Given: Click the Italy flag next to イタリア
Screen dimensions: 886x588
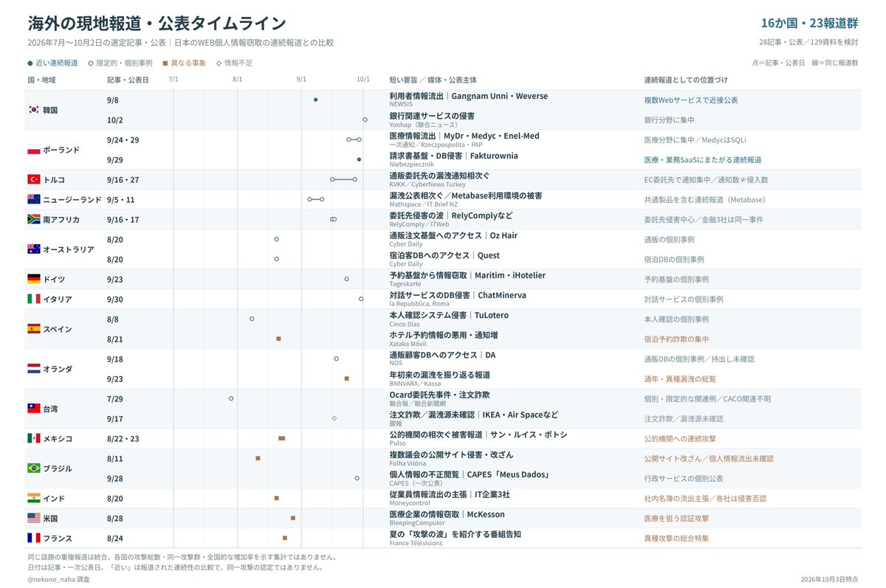Looking at the screenshot, I should click(33, 299).
